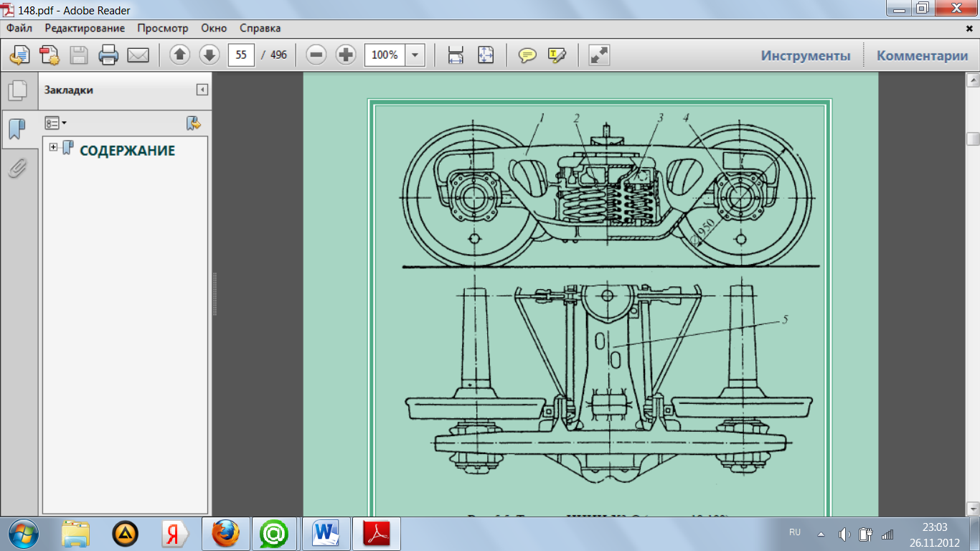This screenshot has width=980, height=551.
Task: Open Windows Explorer from taskbar
Action: tap(75, 534)
